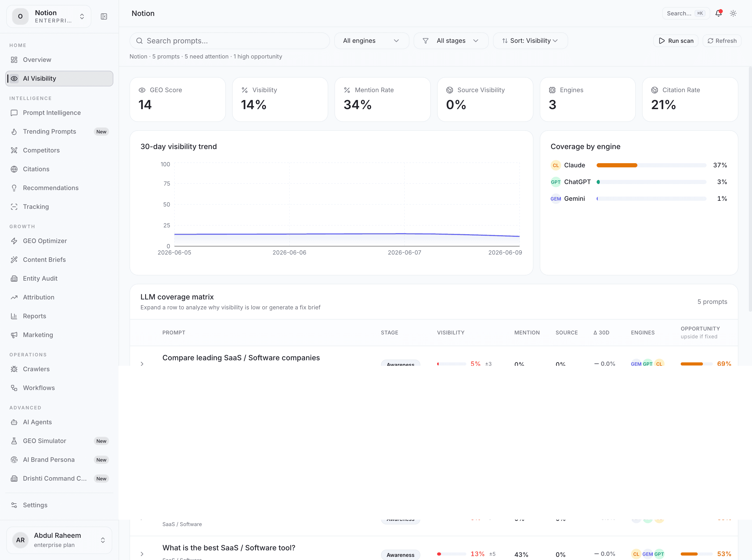
Task: Toggle the light theme sun icon
Action: [733, 13]
